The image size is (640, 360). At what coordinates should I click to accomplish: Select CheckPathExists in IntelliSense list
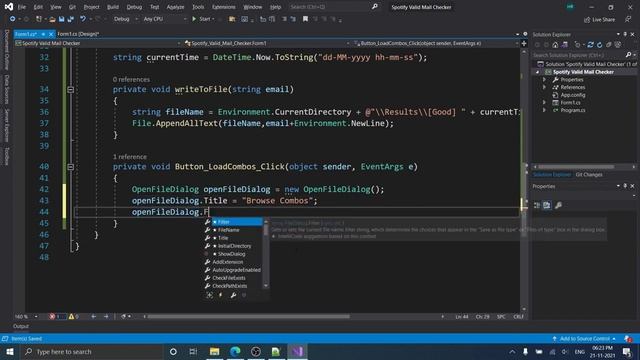(x=233, y=286)
